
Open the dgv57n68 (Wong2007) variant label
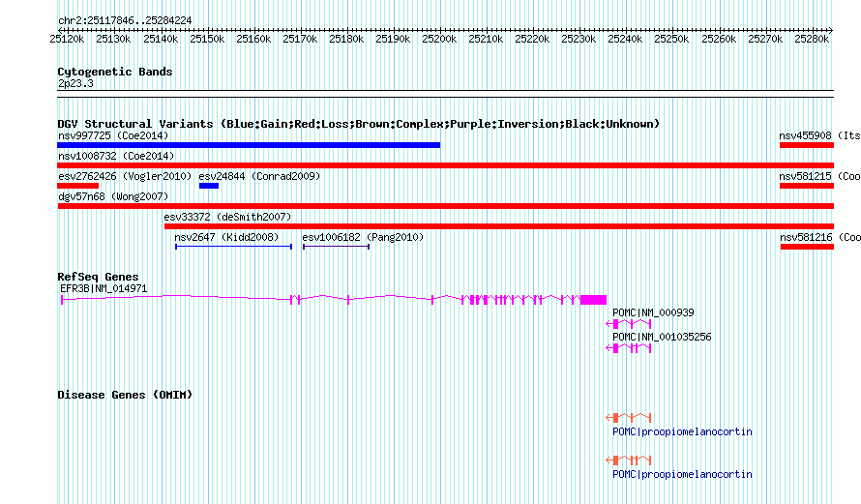pos(113,196)
